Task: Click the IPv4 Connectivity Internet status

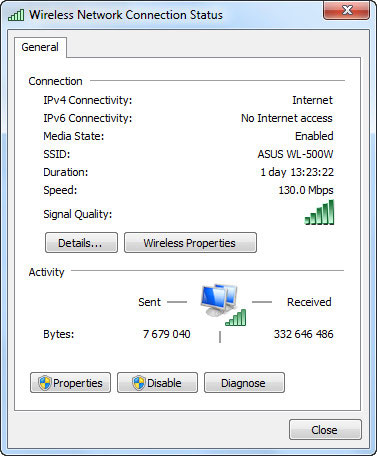Action: [x=312, y=100]
